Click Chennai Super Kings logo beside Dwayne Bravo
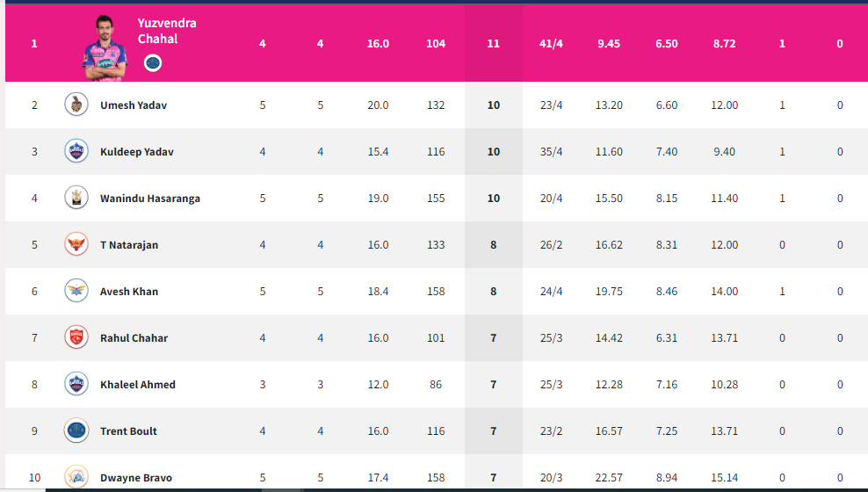Image resolution: width=868 pixels, height=492 pixels. point(76,476)
